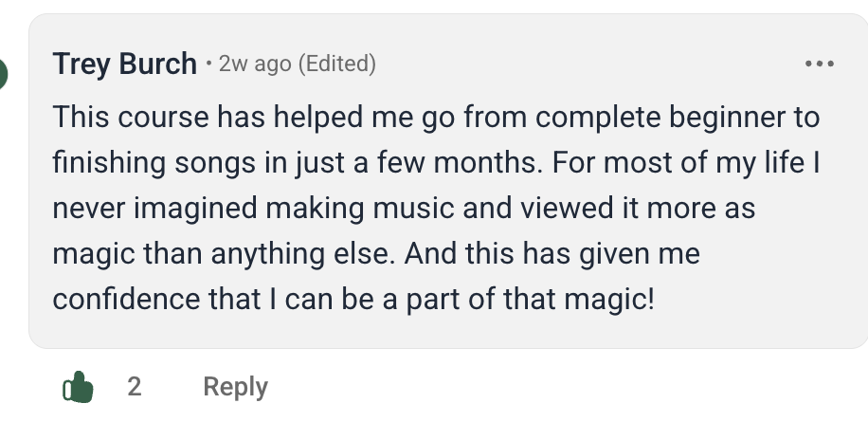Like the comment with thumbs-up icon
This screenshot has height=440, width=868.
click(78, 387)
